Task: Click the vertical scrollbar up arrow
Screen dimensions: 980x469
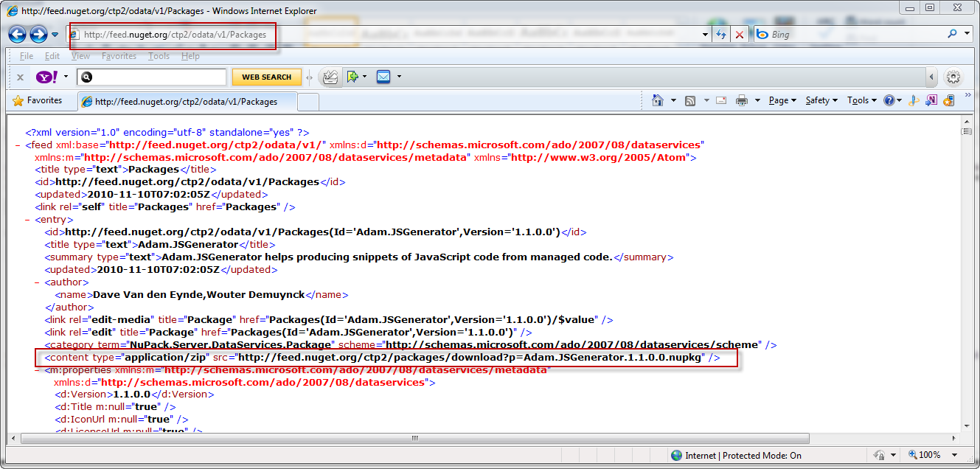Action: tap(966, 121)
